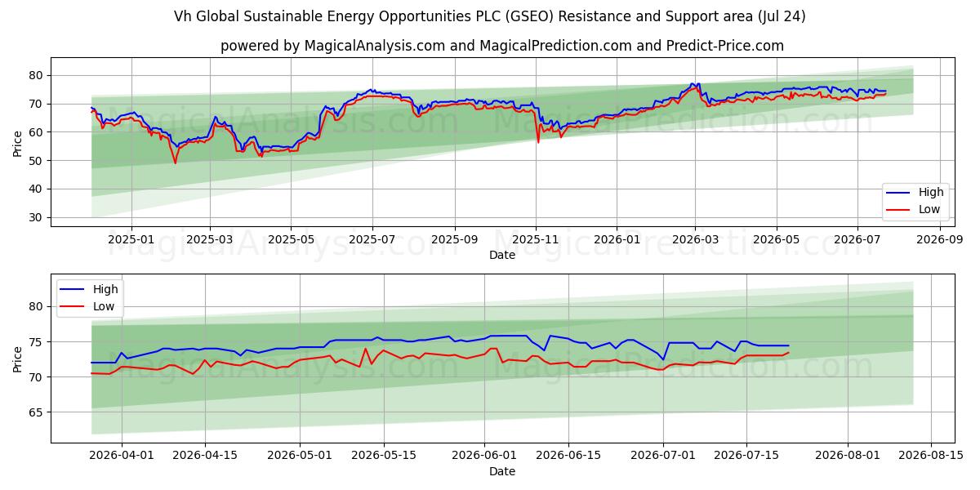Click the '2025-09' tick label on the upper chart
The height and width of the screenshot is (490, 980).
coord(455,239)
